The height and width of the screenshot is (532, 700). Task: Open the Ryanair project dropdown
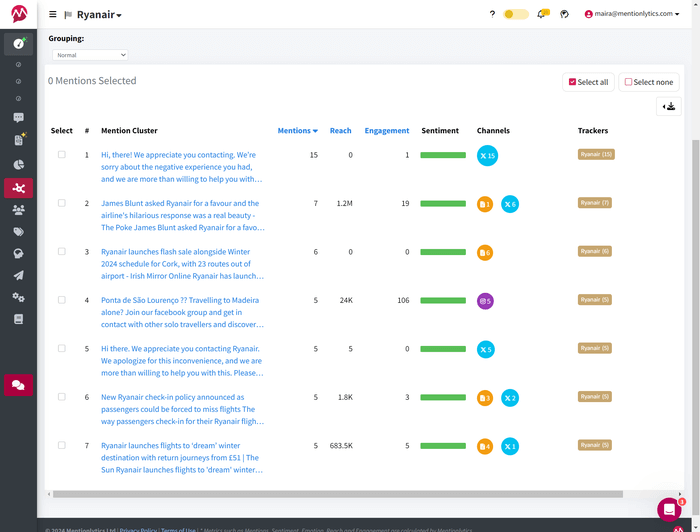click(99, 15)
